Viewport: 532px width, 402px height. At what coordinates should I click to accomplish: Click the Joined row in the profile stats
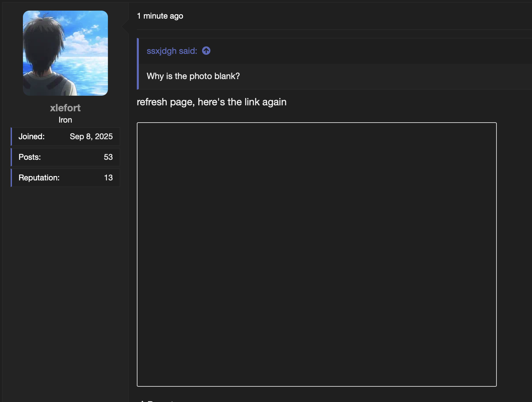[x=65, y=136]
